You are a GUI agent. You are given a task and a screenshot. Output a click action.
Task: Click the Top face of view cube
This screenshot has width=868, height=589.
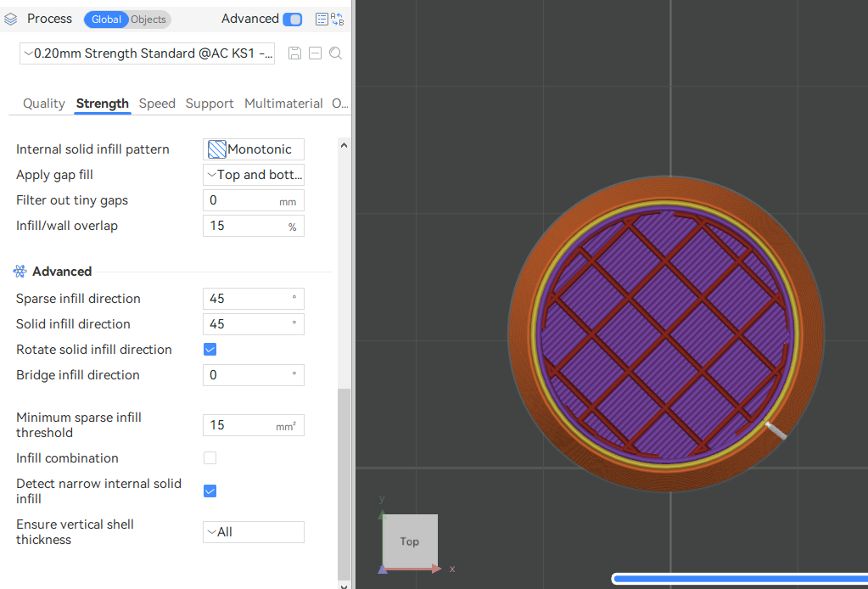point(410,541)
